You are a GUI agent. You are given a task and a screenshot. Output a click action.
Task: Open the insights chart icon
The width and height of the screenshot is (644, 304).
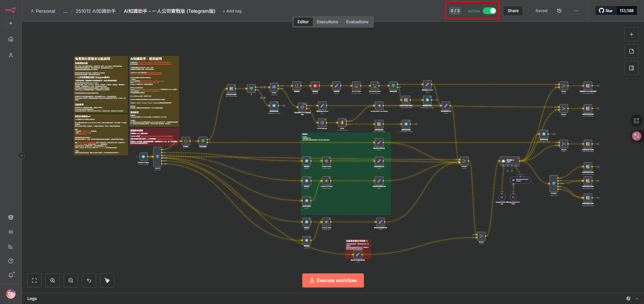11,246
